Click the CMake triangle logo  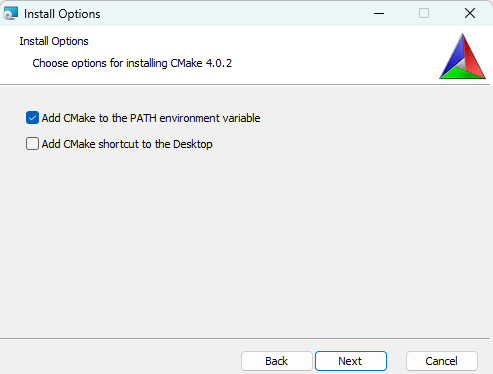(462, 56)
